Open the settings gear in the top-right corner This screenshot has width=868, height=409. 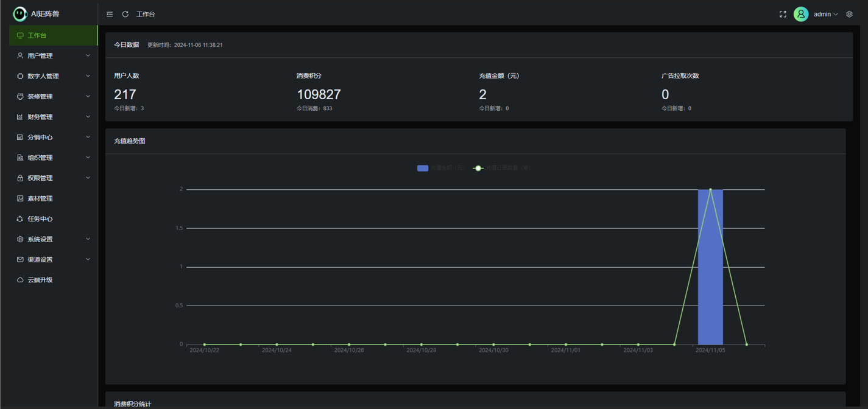coord(850,14)
